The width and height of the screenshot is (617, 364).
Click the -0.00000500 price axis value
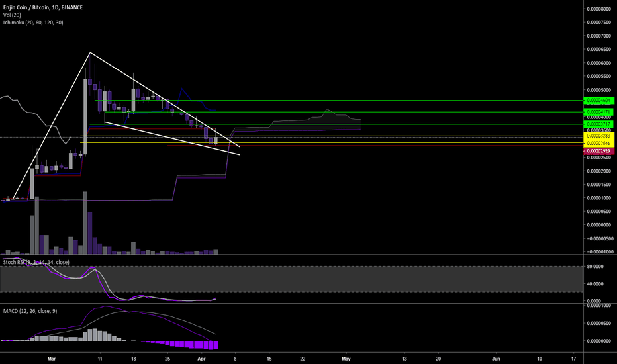599,238
